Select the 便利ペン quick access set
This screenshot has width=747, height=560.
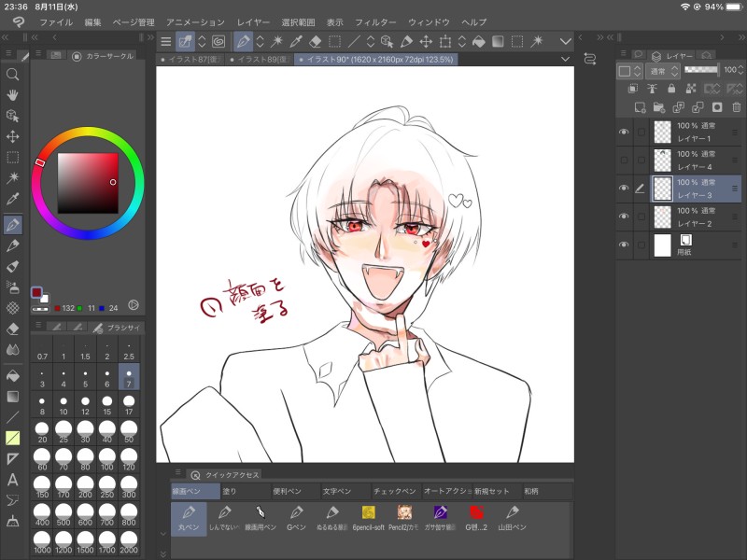[295, 491]
